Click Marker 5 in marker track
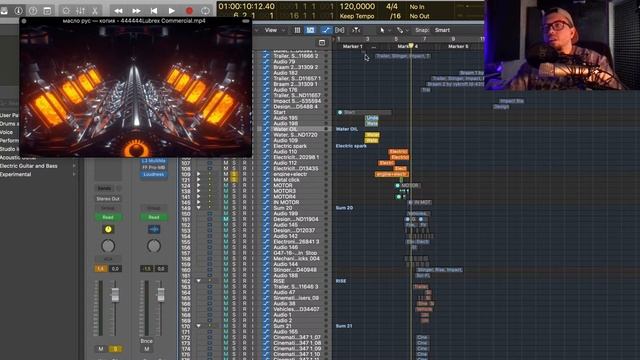The image size is (640, 360). coord(458,47)
